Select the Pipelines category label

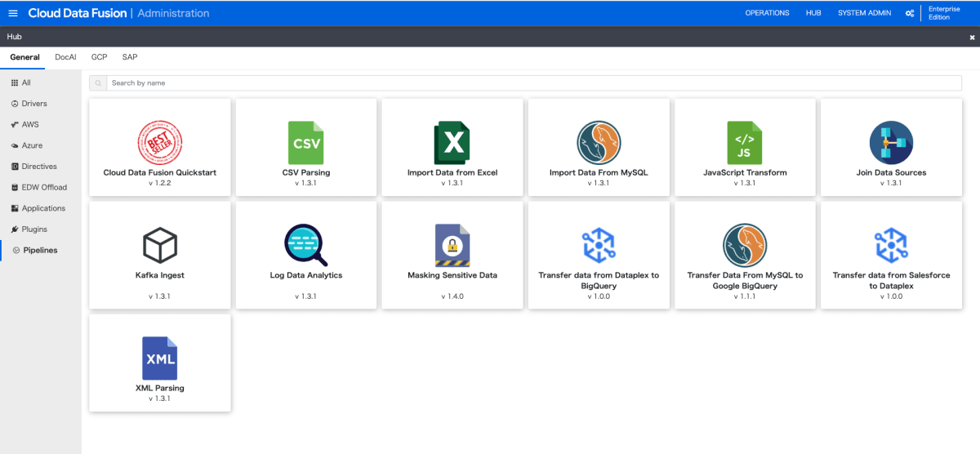(41, 250)
